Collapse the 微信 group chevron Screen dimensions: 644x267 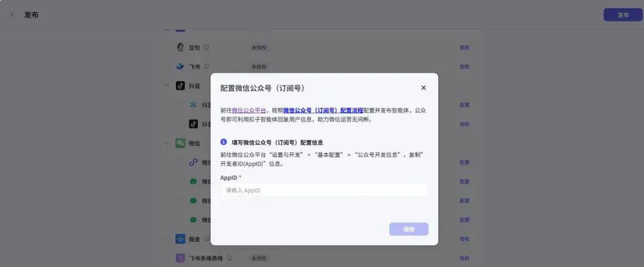(167, 143)
